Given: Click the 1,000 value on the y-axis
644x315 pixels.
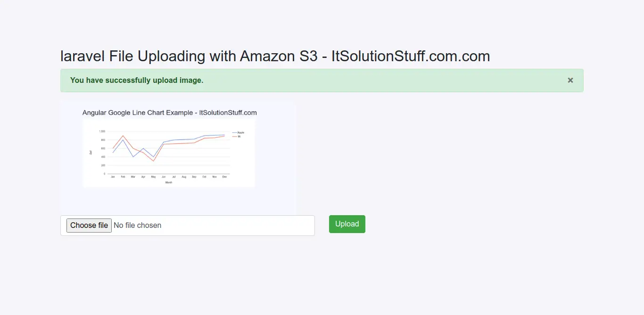Looking at the screenshot, I should pyautogui.click(x=102, y=131).
